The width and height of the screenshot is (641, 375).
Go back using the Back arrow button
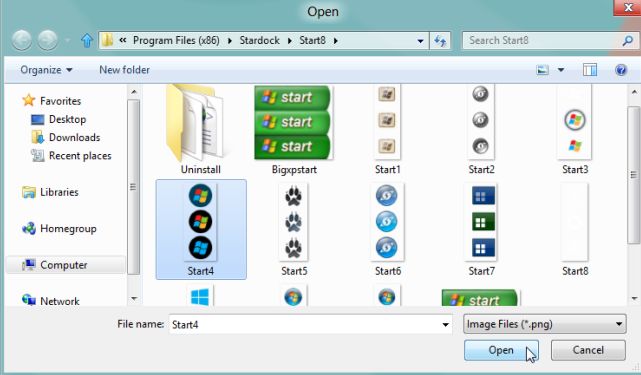point(21,40)
